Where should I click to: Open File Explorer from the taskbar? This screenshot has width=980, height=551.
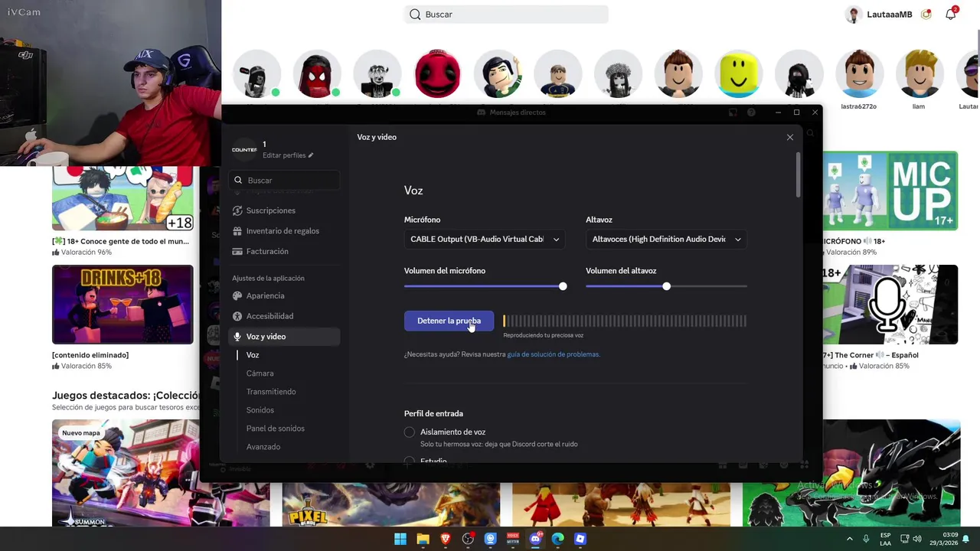point(423,539)
